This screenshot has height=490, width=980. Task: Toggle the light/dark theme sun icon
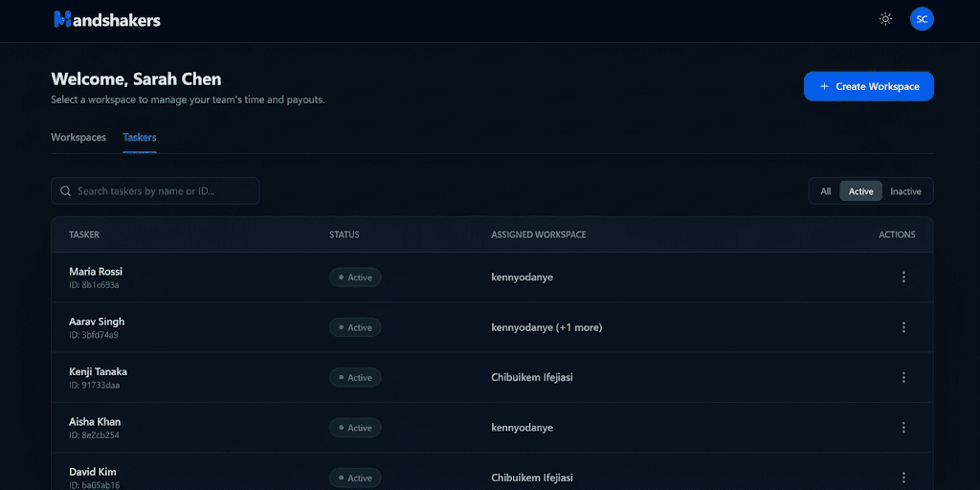(885, 19)
